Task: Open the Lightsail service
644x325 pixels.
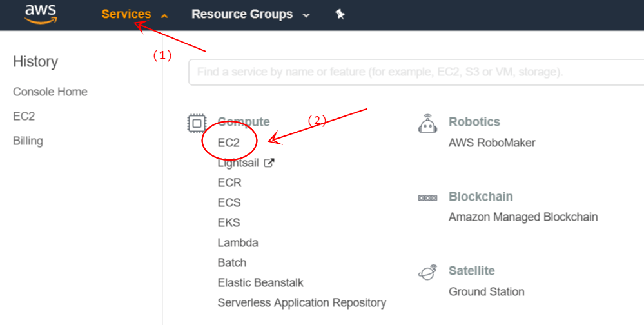Action: pyautogui.click(x=239, y=163)
